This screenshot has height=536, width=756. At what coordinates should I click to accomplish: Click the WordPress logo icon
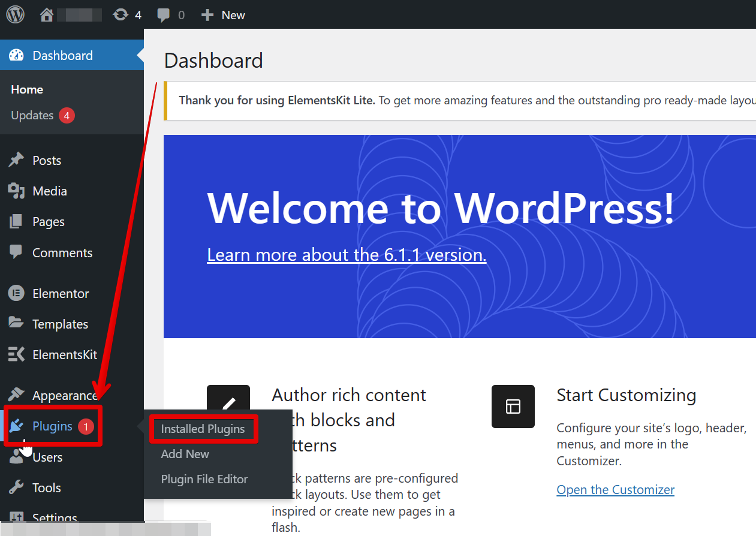pyautogui.click(x=15, y=14)
